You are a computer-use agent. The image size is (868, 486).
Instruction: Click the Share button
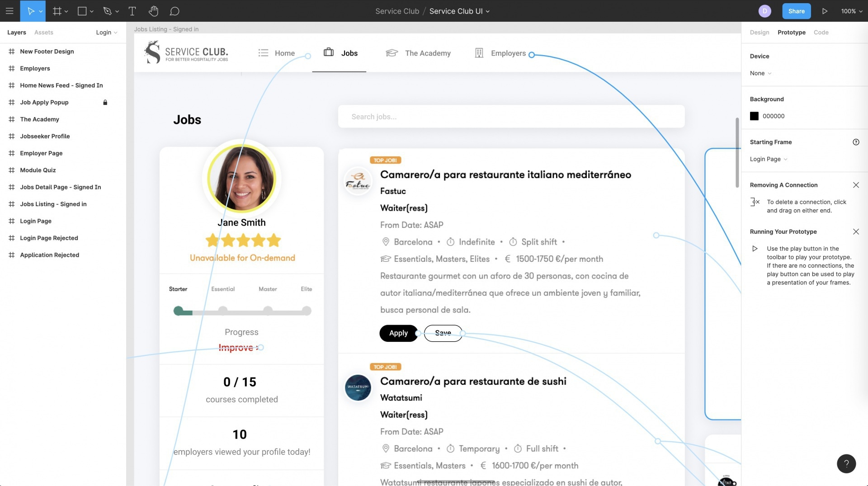796,11
